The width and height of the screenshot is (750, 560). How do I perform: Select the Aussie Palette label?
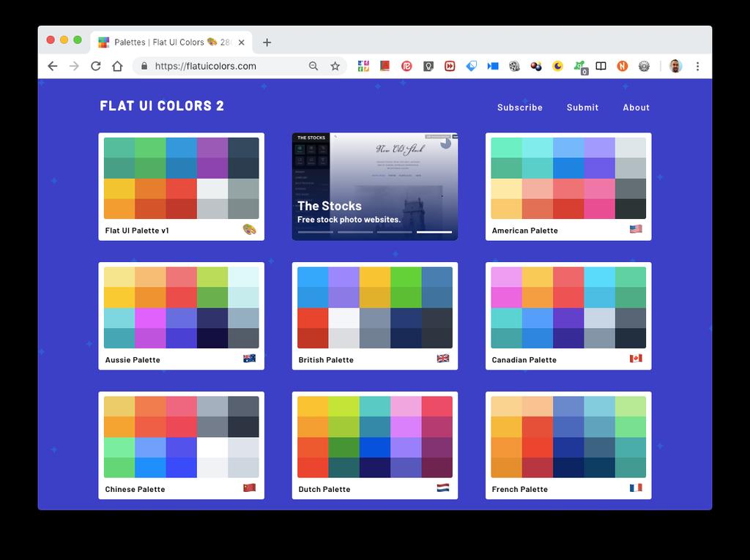coord(133,359)
